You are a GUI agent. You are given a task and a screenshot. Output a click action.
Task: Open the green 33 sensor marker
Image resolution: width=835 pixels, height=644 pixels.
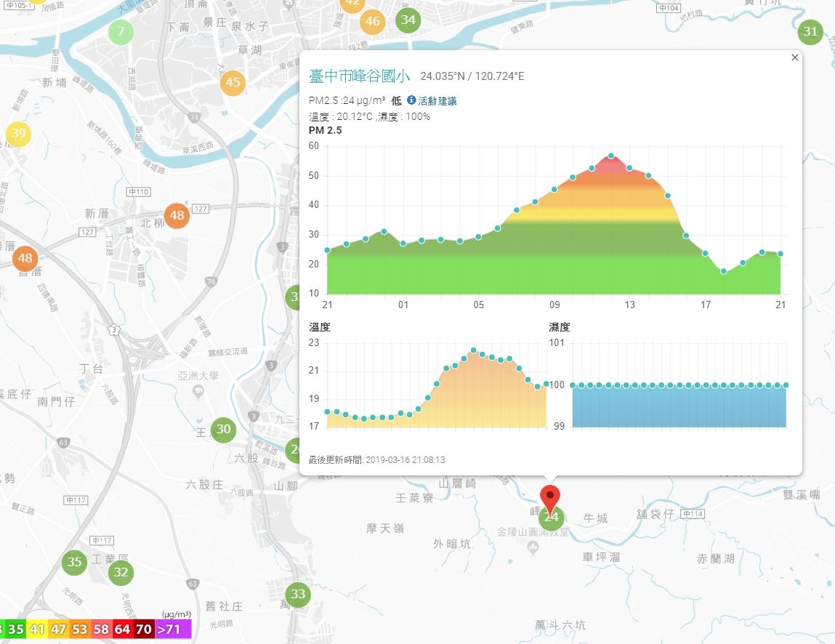pos(298,595)
